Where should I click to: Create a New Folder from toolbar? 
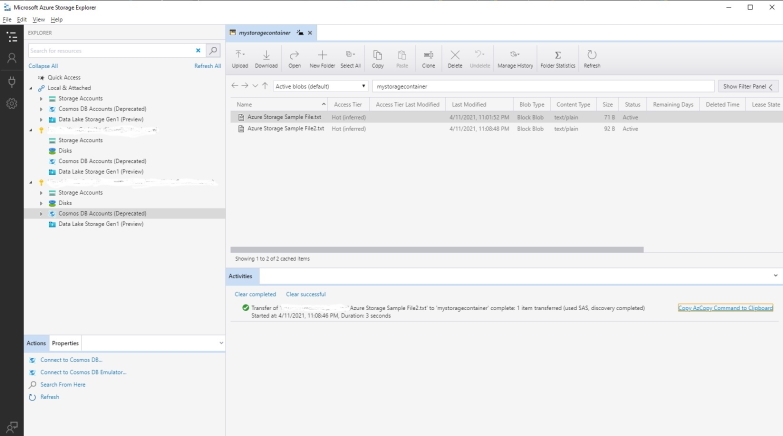pos(322,59)
